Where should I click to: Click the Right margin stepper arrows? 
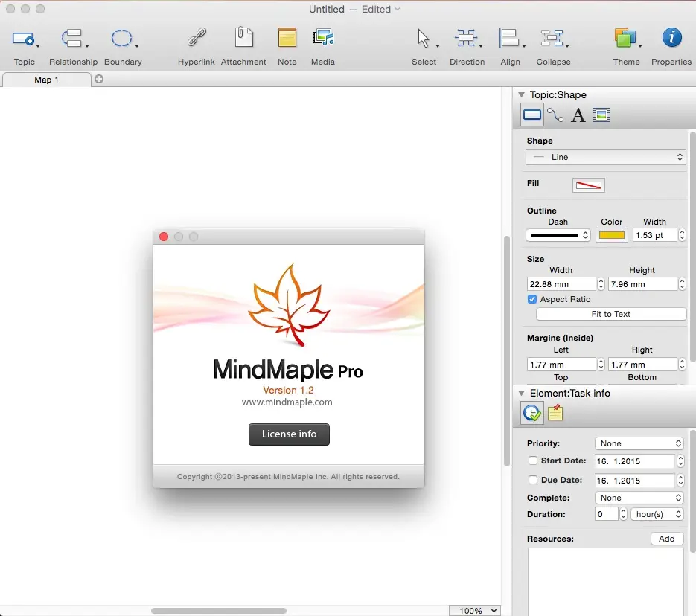pos(682,365)
